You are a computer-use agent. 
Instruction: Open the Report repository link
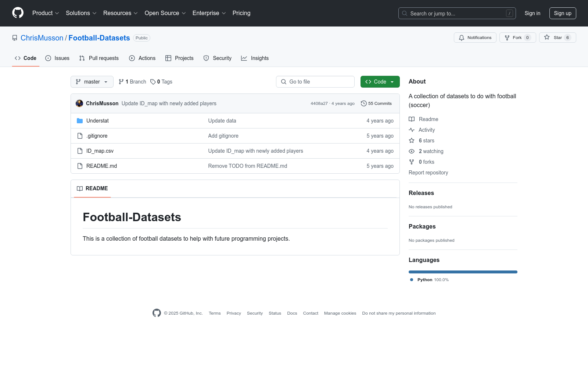[x=428, y=173]
